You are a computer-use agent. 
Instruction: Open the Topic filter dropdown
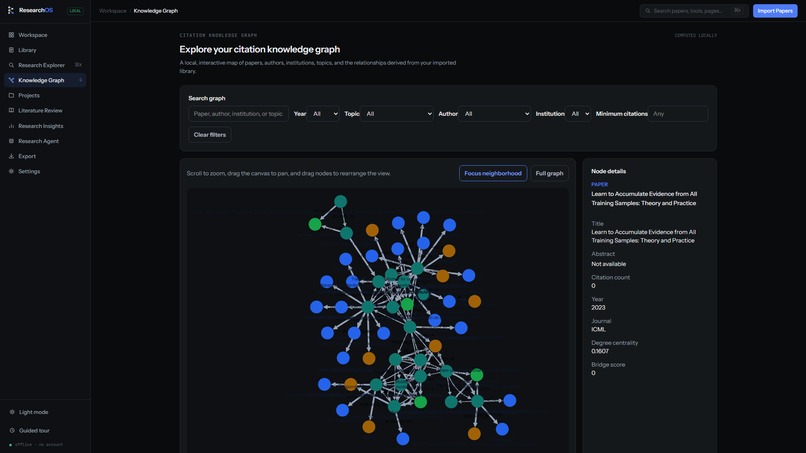(x=397, y=114)
